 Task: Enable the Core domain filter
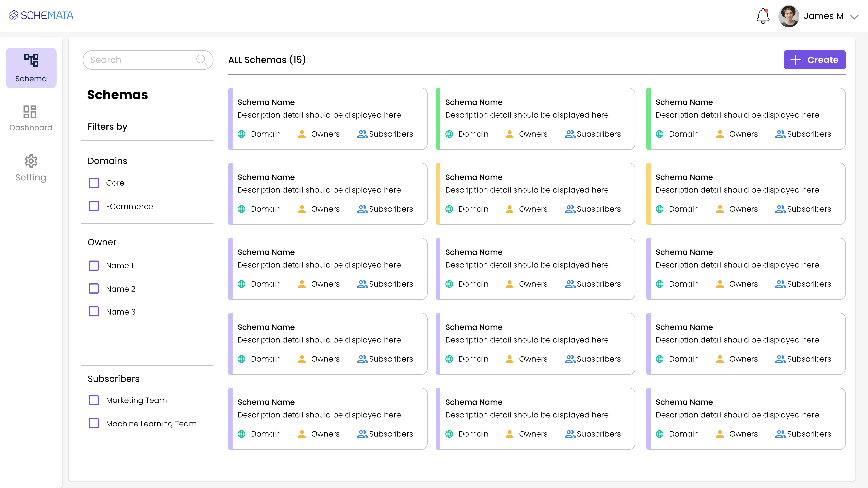pyautogui.click(x=94, y=183)
